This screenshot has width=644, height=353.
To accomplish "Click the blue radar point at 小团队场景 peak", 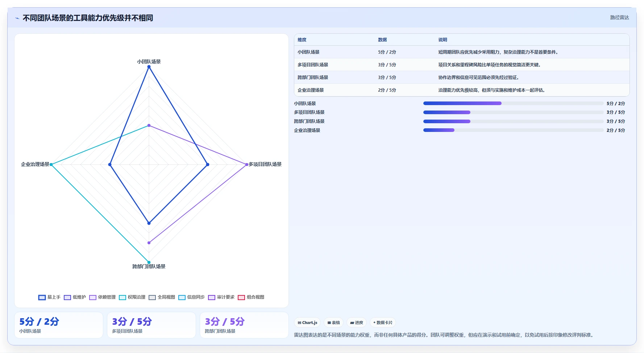I will click(x=149, y=67).
